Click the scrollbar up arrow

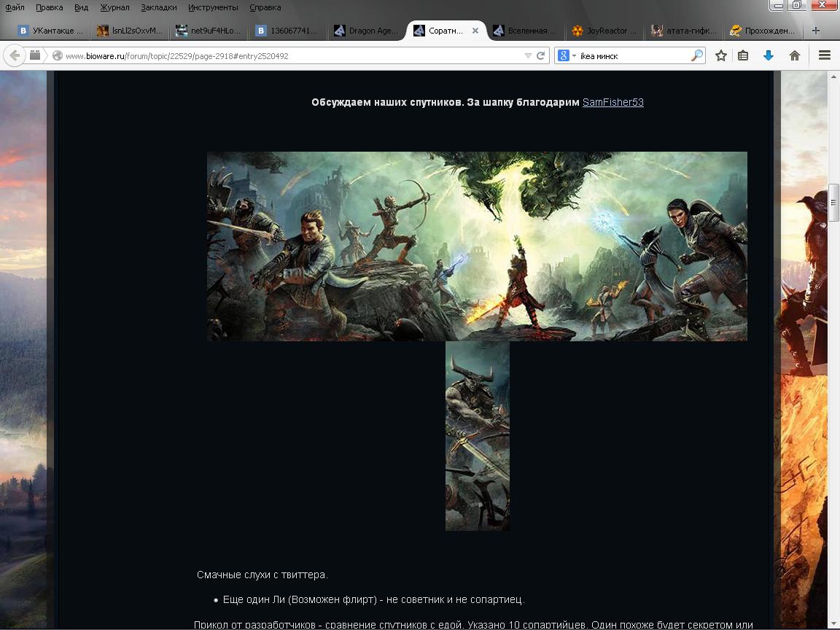tap(833, 77)
